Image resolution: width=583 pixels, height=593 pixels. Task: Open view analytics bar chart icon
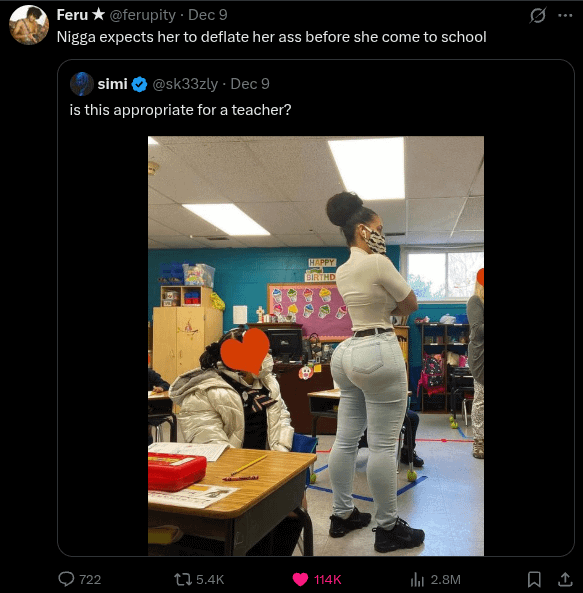pyautogui.click(x=417, y=579)
